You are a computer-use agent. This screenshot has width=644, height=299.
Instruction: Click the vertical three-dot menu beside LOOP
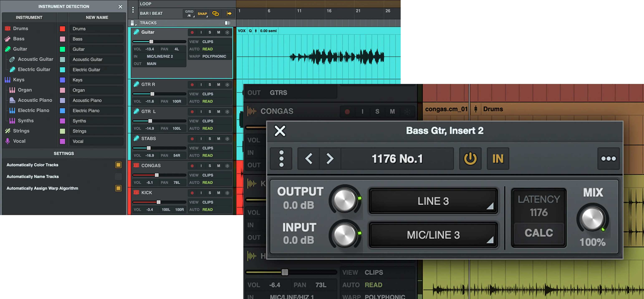[133, 10]
